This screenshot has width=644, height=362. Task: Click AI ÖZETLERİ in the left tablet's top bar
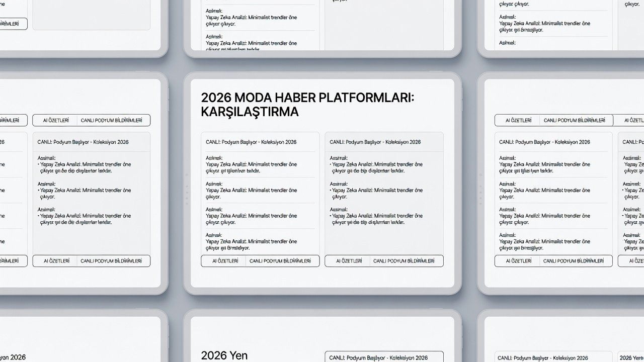point(56,121)
